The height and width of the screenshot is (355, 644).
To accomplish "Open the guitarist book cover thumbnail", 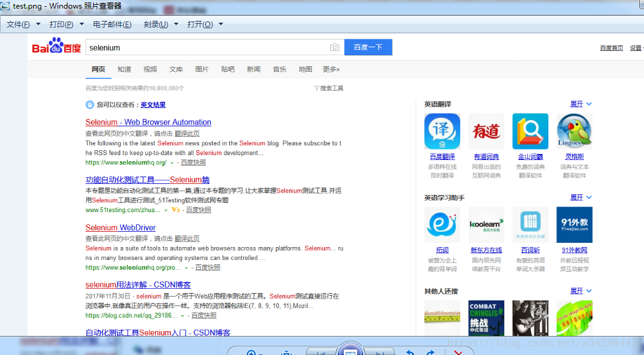I will [x=530, y=318].
